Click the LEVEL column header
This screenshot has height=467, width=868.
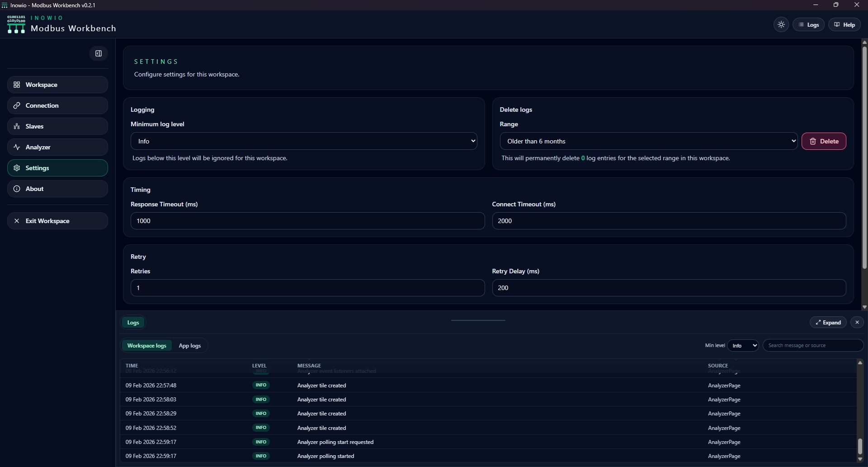[259, 366]
